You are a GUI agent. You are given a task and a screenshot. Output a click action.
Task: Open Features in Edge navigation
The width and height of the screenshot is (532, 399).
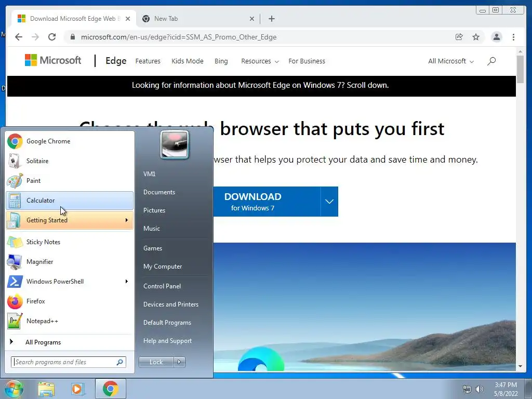(148, 61)
